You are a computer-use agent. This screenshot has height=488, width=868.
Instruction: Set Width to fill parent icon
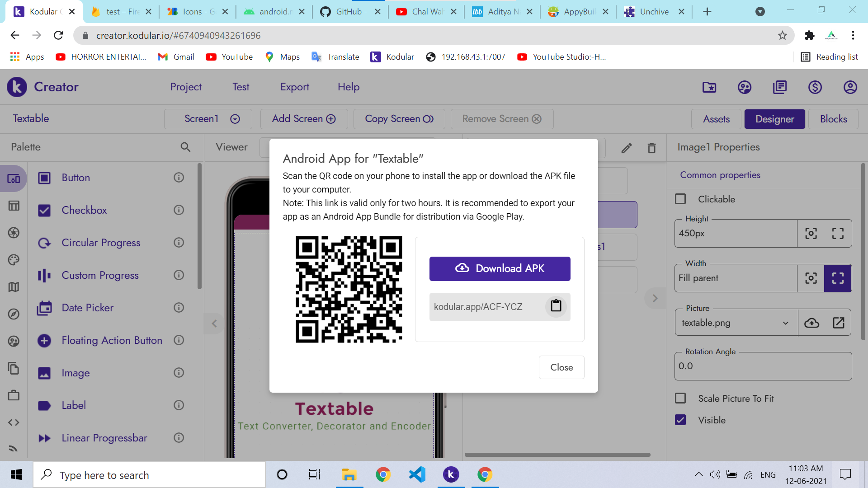(838, 278)
